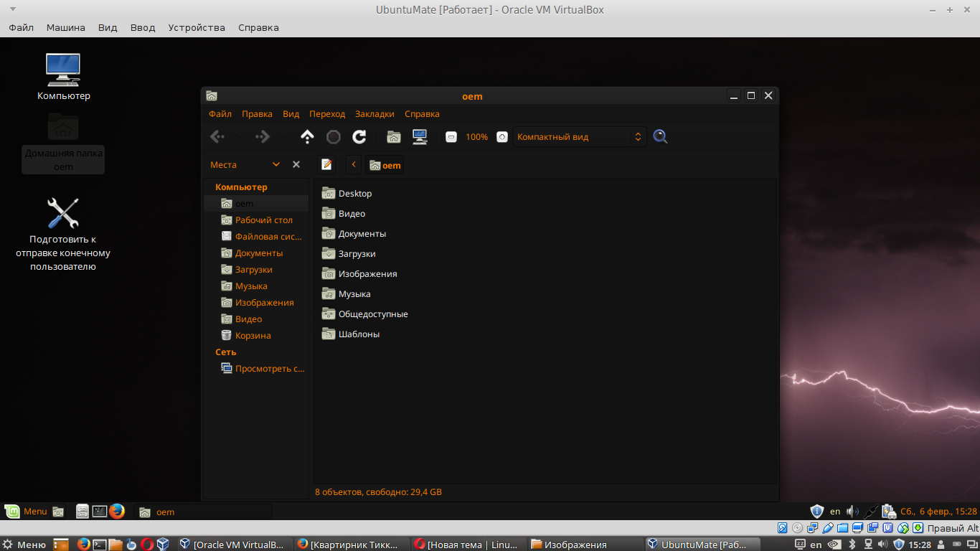
Task: Click the Menu button in guest panel
Action: click(27, 512)
